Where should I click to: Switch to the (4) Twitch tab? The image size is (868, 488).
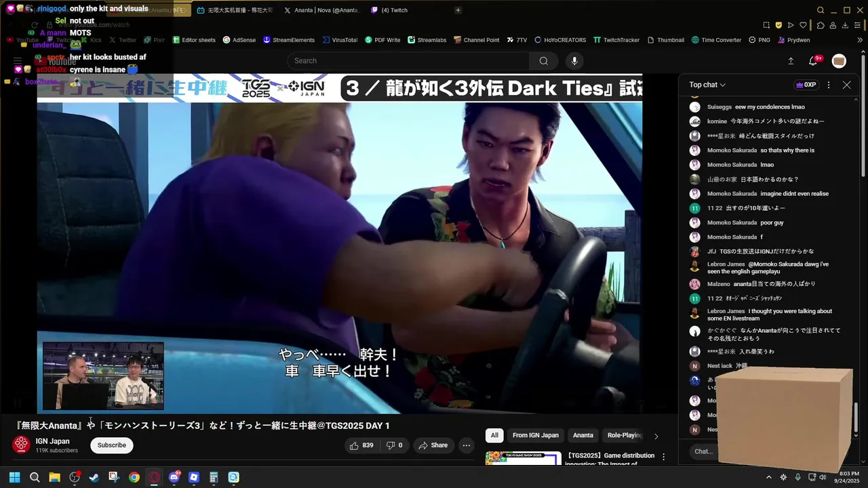click(x=389, y=10)
